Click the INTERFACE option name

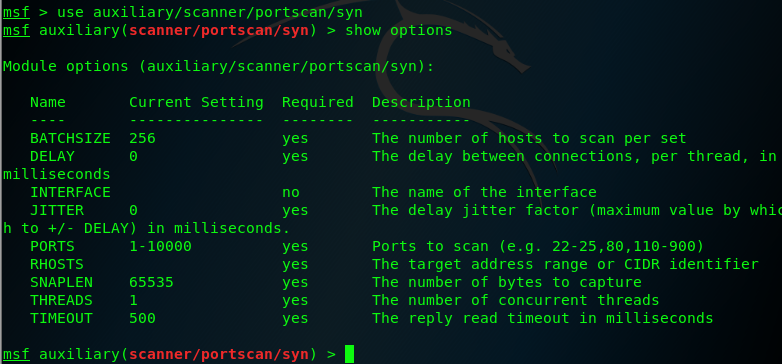tap(70, 192)
